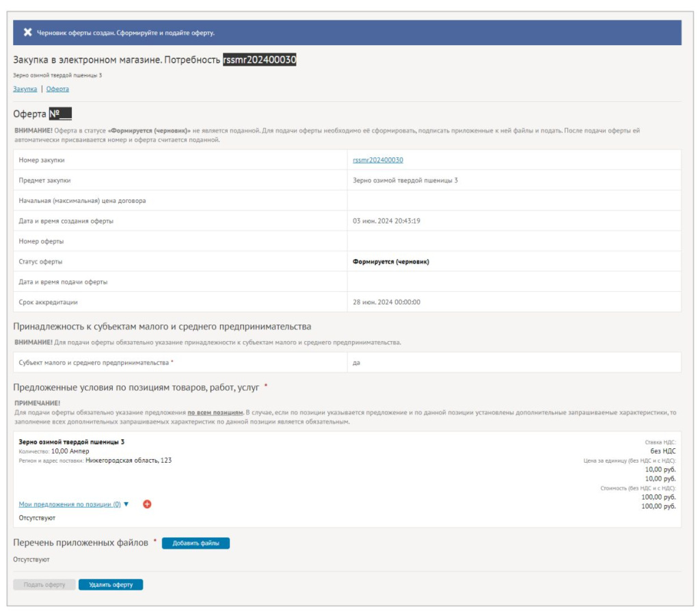Click the 'Перечень приложенных файлов' heading

[81, 543]
